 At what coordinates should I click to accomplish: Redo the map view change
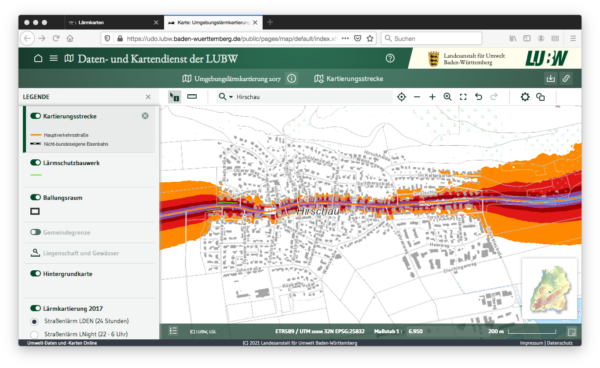(494, 97)
